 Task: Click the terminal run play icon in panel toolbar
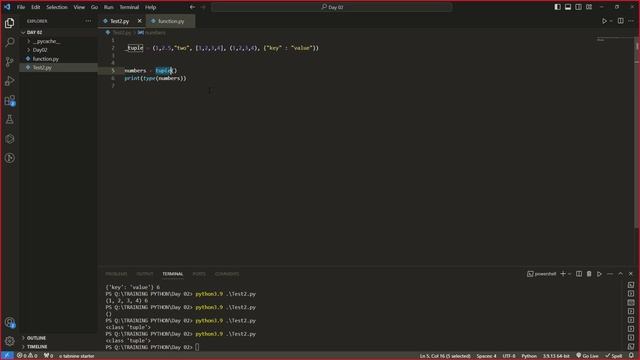tap(599, 274)
